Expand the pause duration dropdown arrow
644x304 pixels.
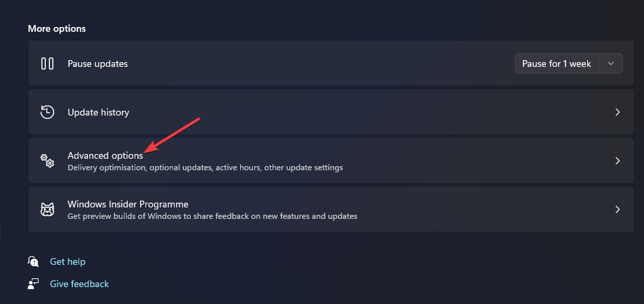click(611, 64)
